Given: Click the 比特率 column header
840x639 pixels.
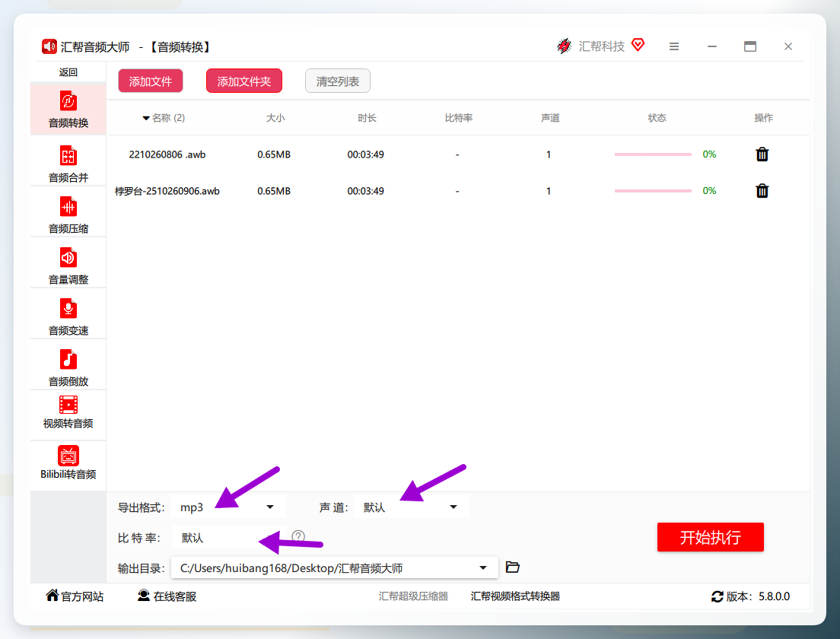Looking at the screenshot, I should coord(459,118).
